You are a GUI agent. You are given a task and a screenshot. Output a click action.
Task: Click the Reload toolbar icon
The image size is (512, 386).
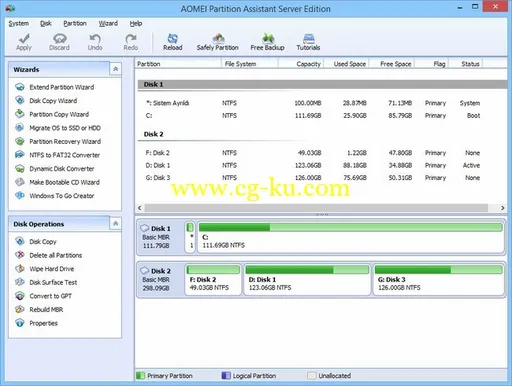173,39
